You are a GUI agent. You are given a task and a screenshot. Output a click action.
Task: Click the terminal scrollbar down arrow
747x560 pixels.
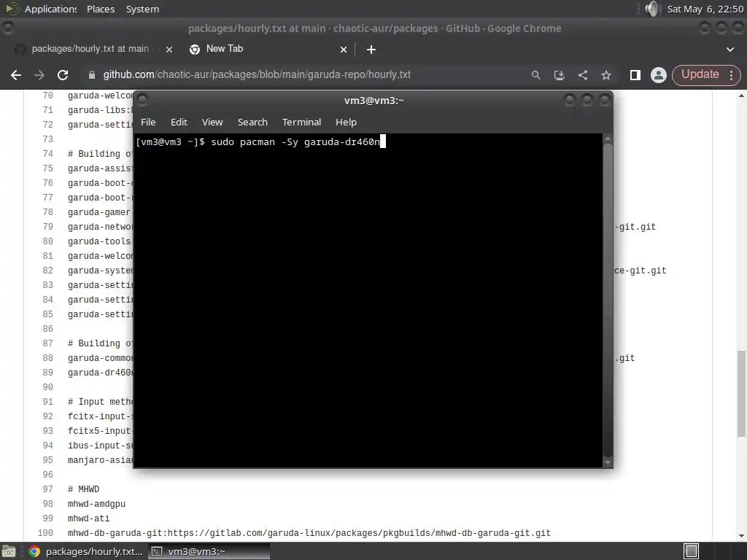(x=608, y=462)
